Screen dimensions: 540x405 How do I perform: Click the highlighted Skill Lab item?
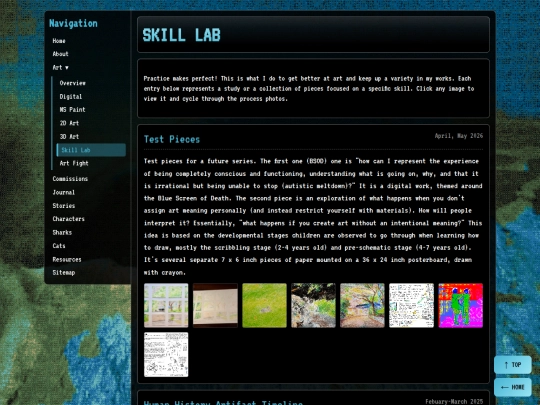[x=91, y=150]
